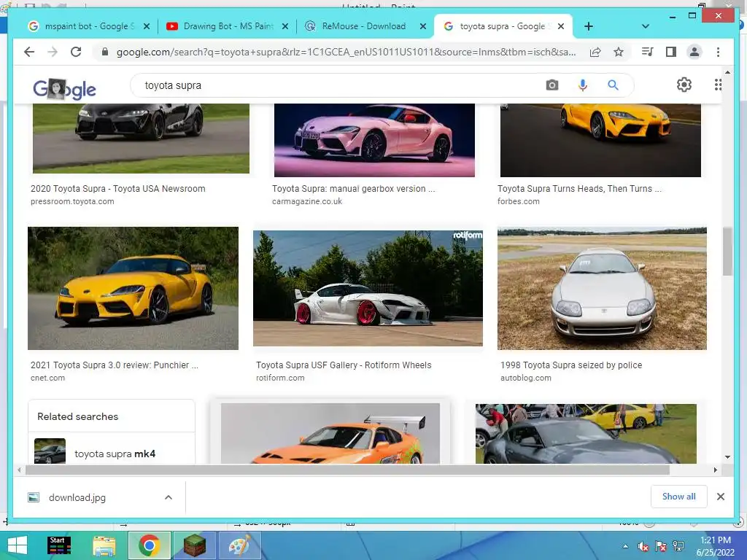Open the Start tiles taskbar app
The height and width of the screenshot is (560, 747).
tap(60, 545)
